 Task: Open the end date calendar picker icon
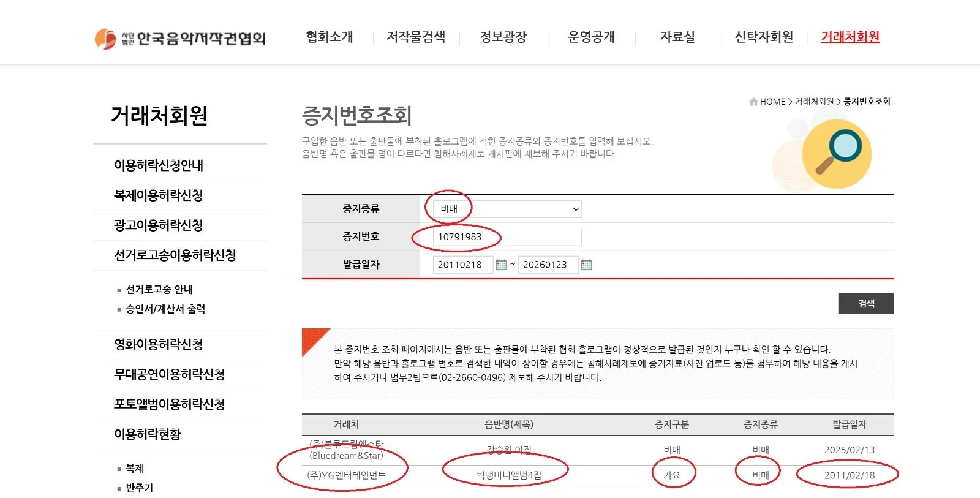coord(586,265)
